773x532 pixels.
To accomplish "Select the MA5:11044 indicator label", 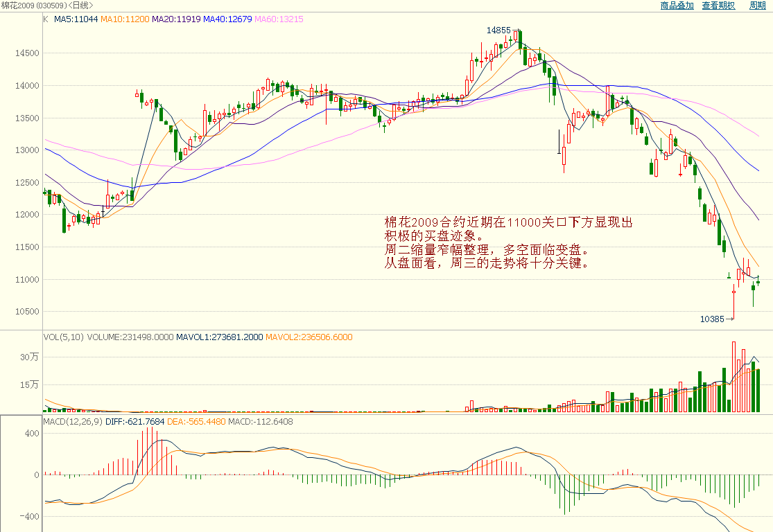I will [74, 19].
